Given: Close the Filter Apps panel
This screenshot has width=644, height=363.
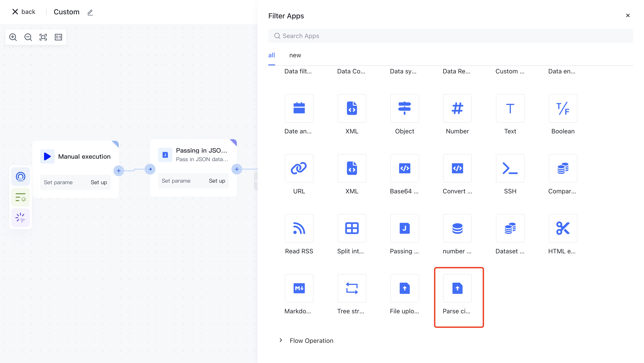Looking at the screenshot, I should point(628,15).
